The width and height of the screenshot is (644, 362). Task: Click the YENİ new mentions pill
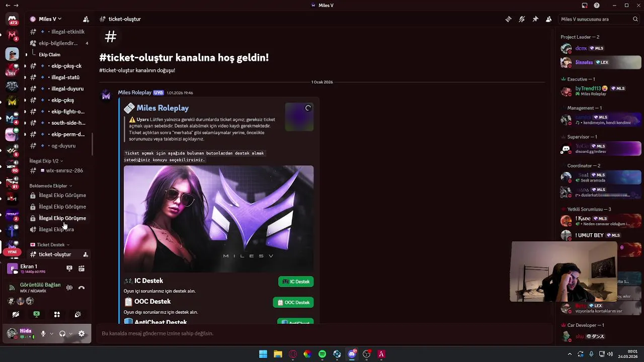click(x=12, y=252)
